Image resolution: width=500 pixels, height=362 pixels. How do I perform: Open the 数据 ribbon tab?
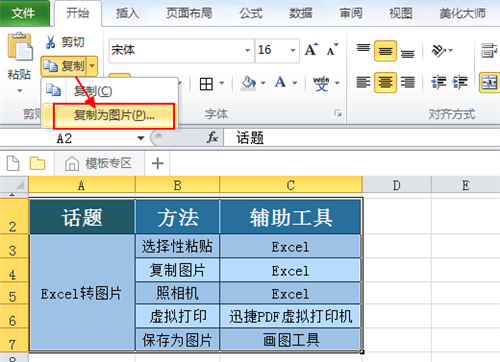coord(301,13)
